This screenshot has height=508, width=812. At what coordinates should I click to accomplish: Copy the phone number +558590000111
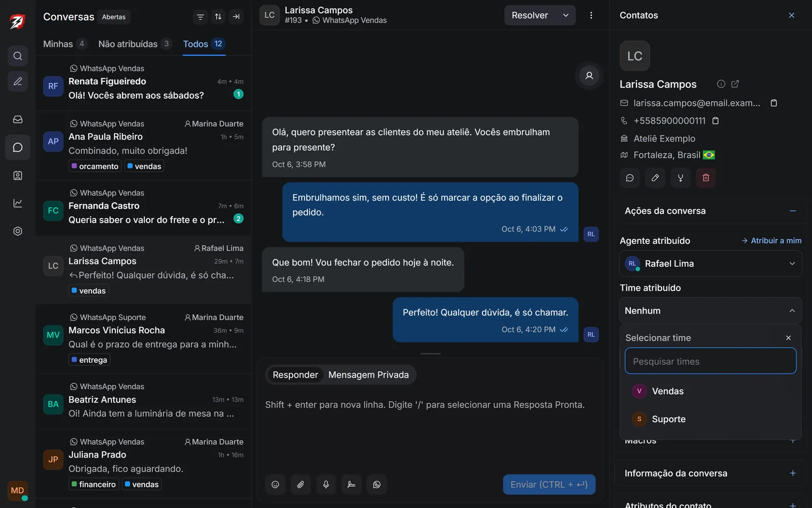tap(716, 121)
